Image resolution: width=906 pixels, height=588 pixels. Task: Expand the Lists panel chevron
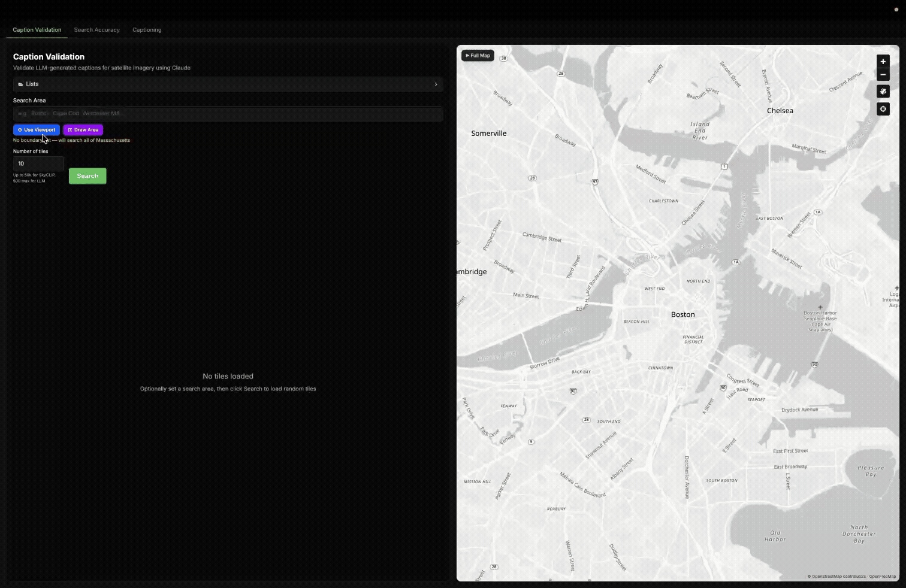(x=436, y=84)
